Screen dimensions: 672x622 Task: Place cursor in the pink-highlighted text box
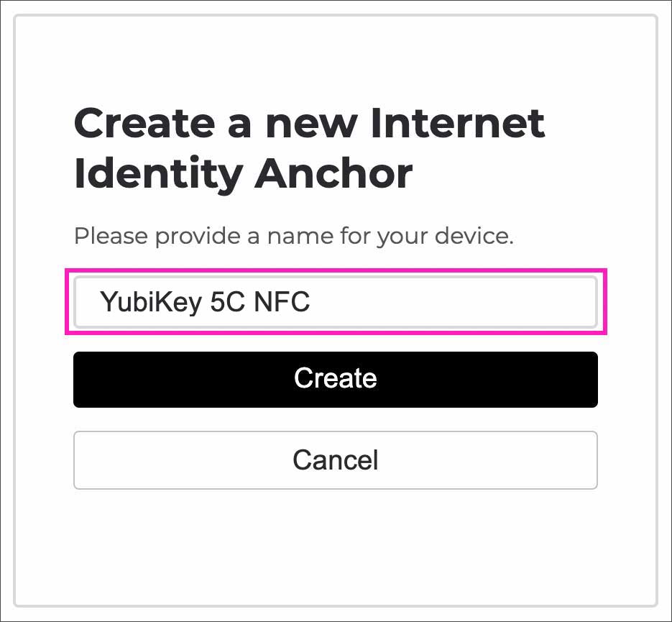point(336,302)
